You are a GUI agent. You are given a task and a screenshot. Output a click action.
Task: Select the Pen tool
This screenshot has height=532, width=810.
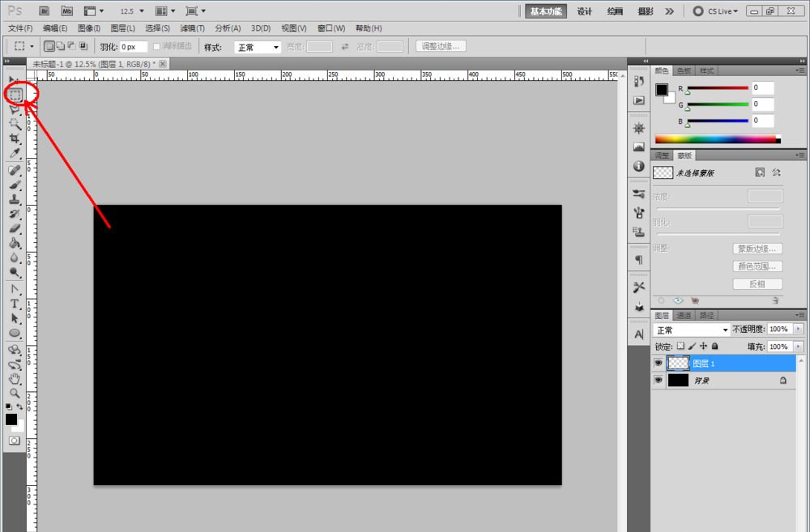click(15, 289)
